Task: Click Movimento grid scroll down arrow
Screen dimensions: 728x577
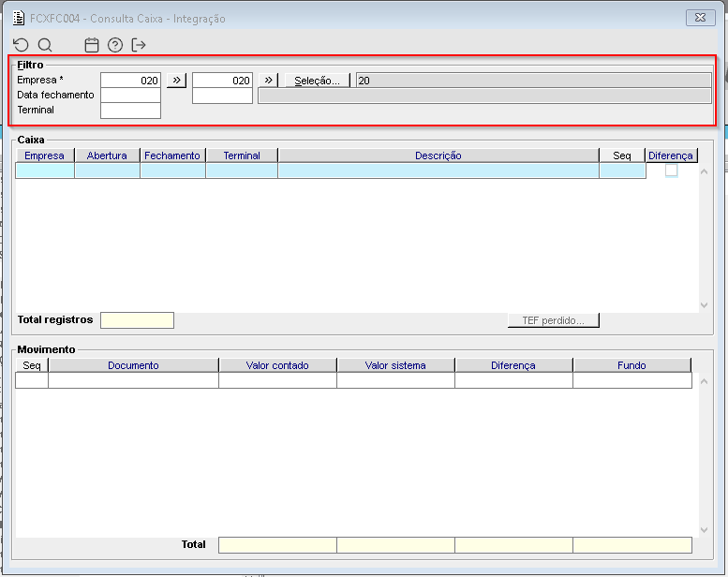Action: pyautogui.click(x=704, y=529)
